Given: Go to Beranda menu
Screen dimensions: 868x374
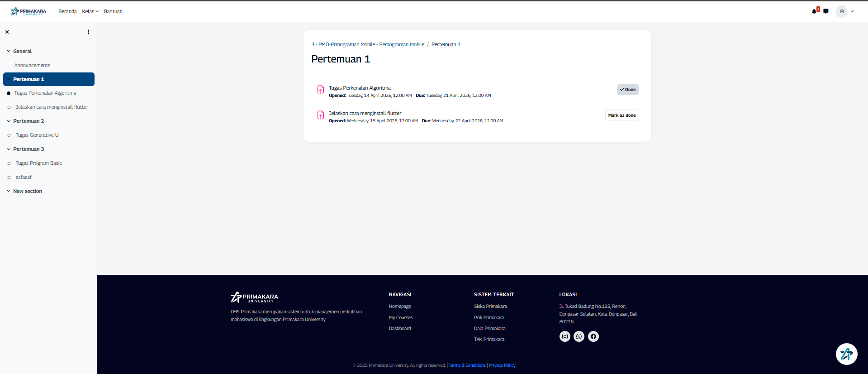Looking at the screenshot, I should pos(67,11).
